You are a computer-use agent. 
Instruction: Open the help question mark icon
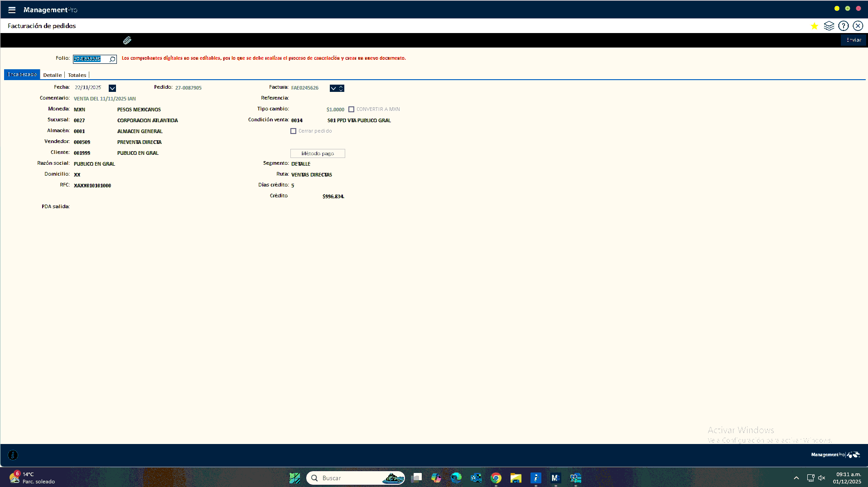click(843, 26)
